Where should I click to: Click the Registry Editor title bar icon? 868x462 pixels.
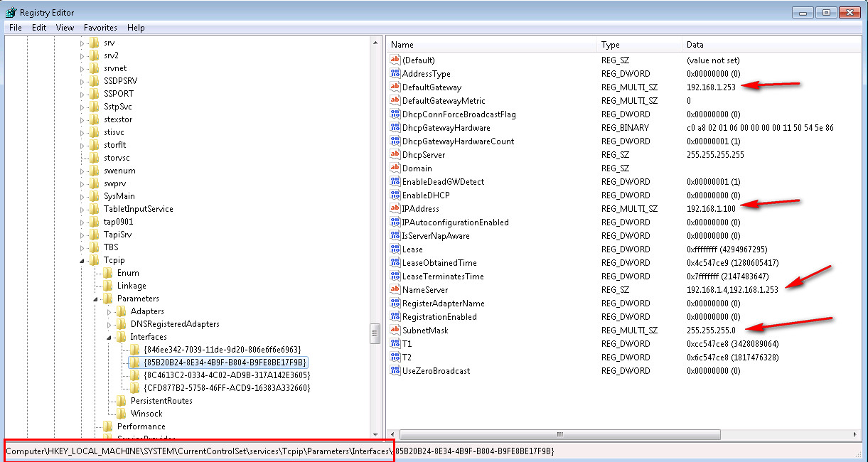pos(11,13)
